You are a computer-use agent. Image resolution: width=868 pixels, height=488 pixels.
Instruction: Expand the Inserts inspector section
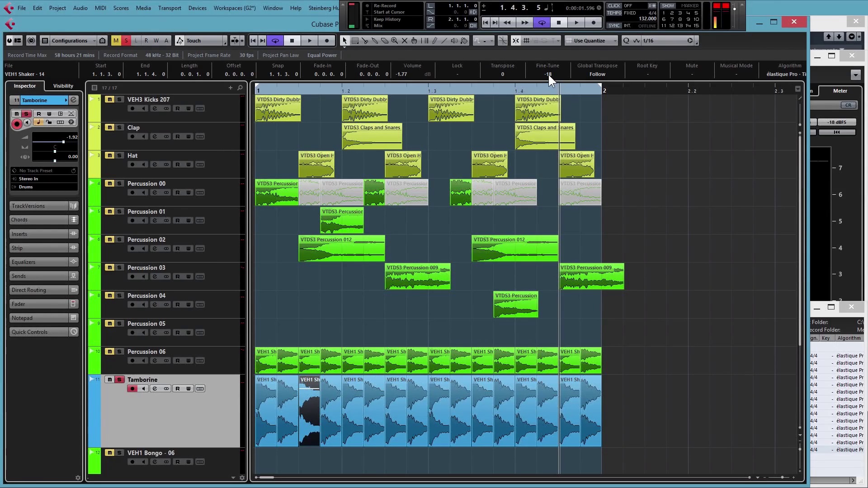[44, 234]
